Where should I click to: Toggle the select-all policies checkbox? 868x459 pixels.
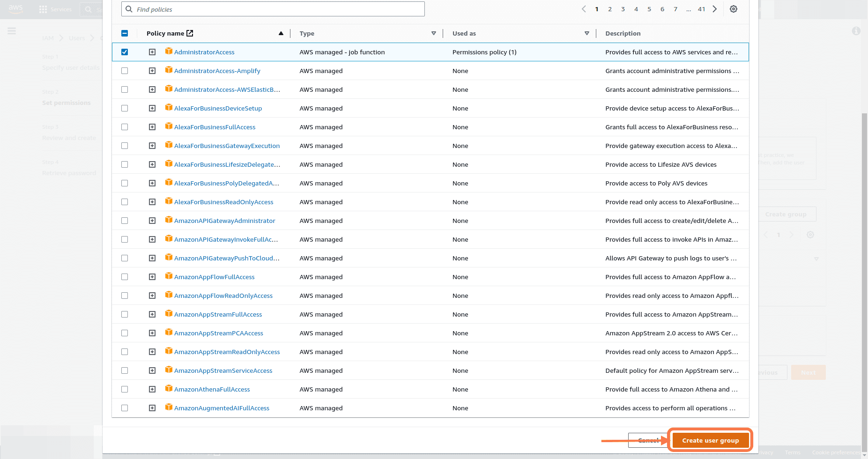(125, 33)
